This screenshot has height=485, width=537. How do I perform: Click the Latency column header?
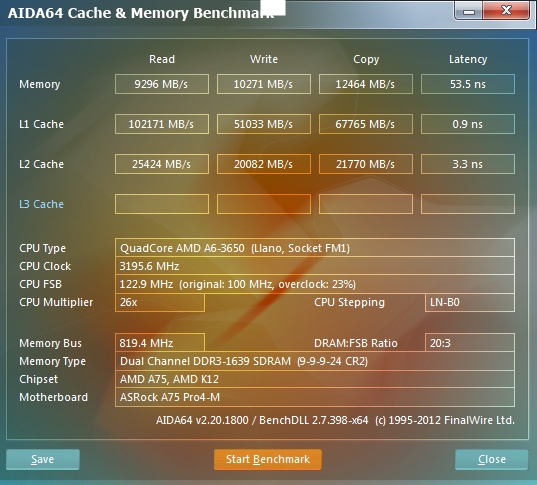(468, 60)
